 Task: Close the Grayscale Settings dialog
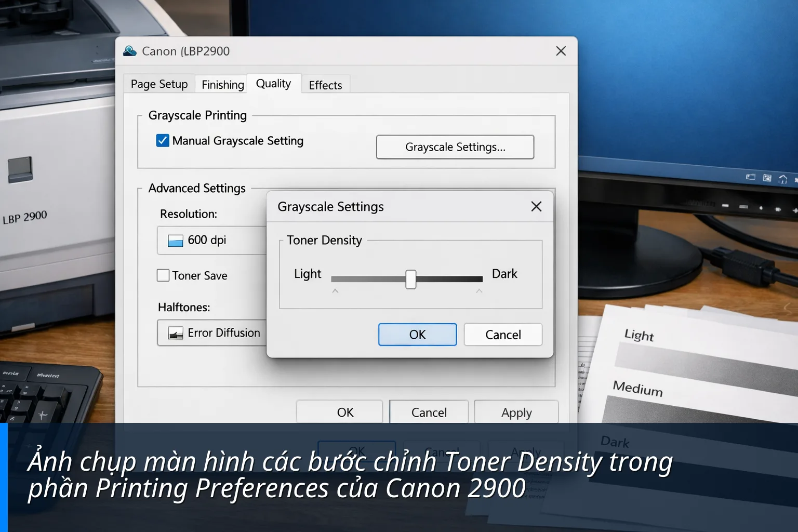(536, 207)
